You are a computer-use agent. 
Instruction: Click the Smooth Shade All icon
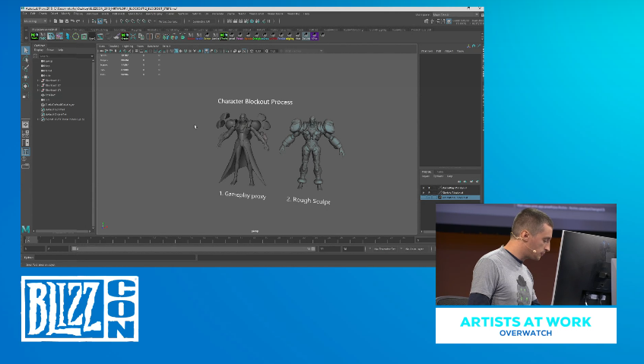pos(176,51)
